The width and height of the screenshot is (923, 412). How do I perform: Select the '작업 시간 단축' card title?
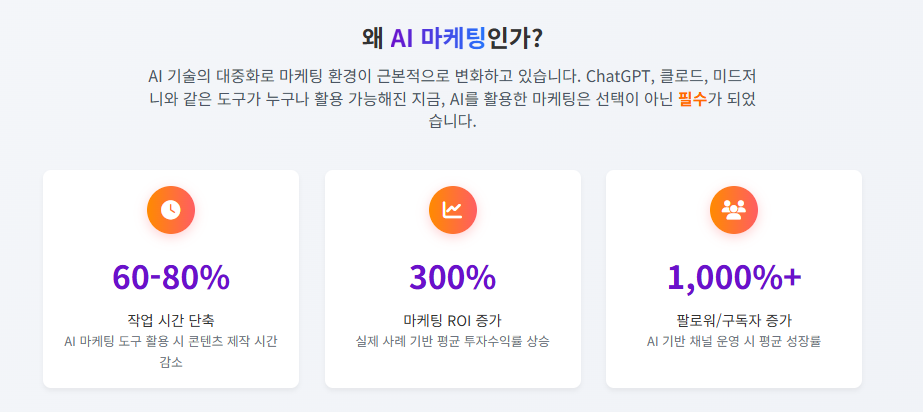point(171,320)
